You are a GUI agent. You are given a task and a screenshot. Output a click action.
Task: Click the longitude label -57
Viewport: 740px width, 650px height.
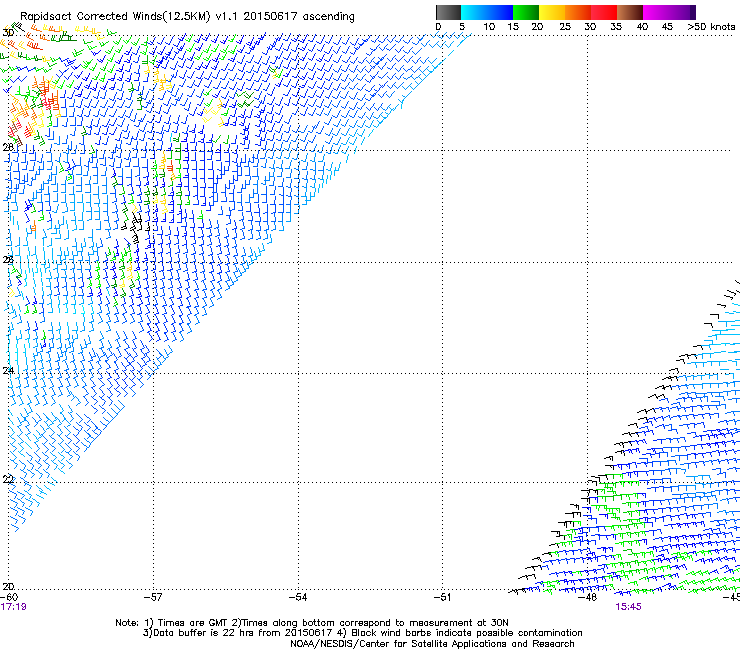click(x=153, y=597)
